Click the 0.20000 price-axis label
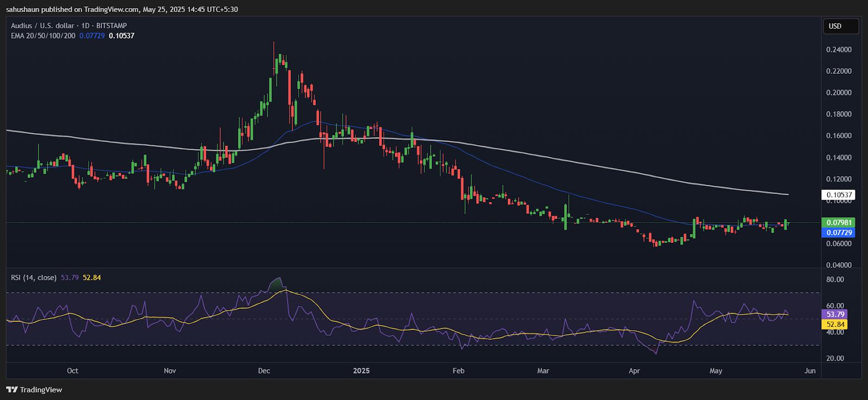 point(839,93)
